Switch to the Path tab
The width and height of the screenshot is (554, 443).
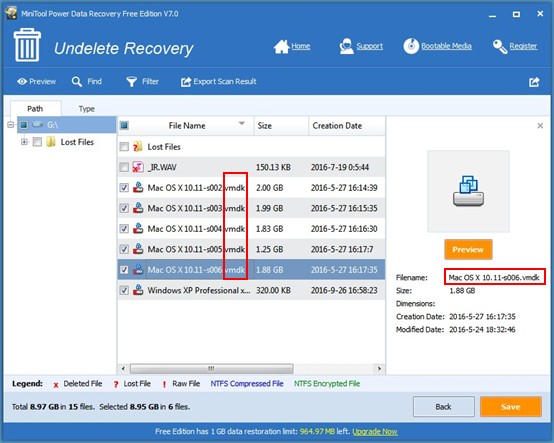(x=35, y=108)
